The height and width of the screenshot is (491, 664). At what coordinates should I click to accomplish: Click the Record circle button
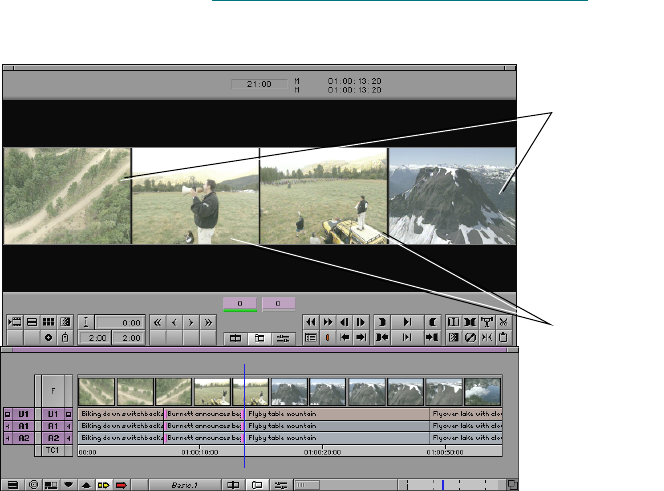[48, 338]
